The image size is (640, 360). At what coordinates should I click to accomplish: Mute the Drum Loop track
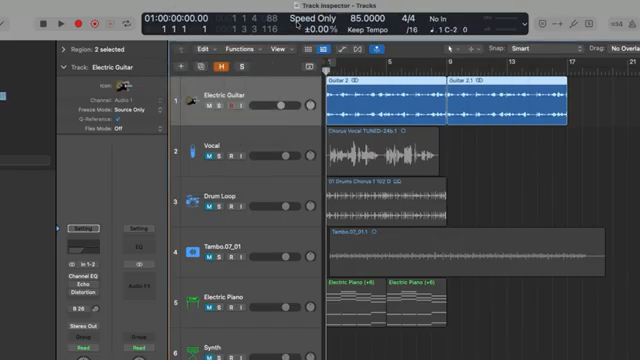click(209, 207)
